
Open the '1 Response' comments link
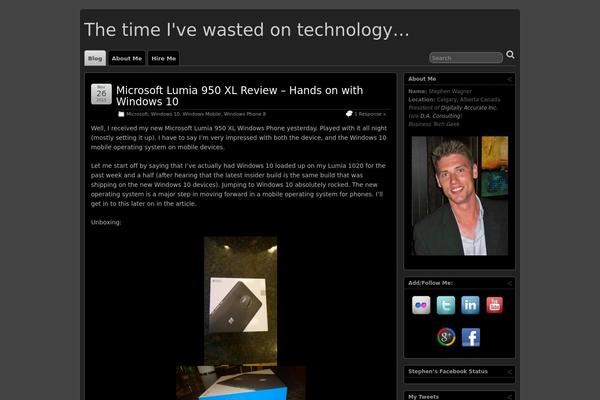tap(370, 114)
